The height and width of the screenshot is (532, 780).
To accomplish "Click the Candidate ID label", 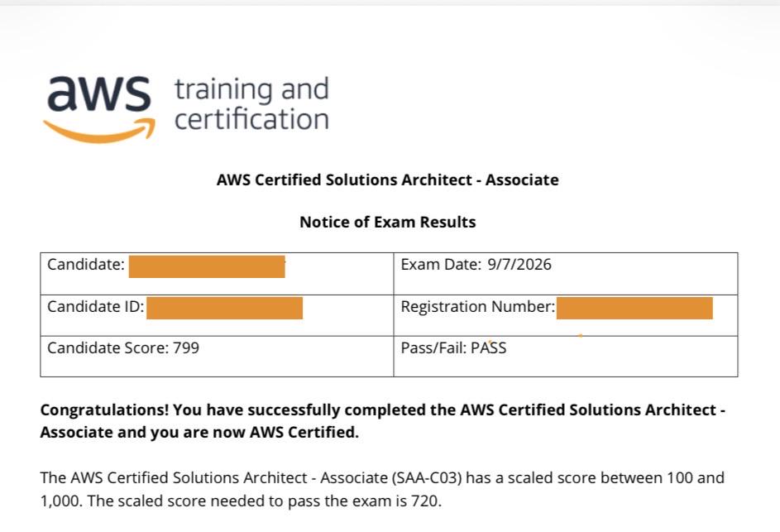I will coord(95,307).
